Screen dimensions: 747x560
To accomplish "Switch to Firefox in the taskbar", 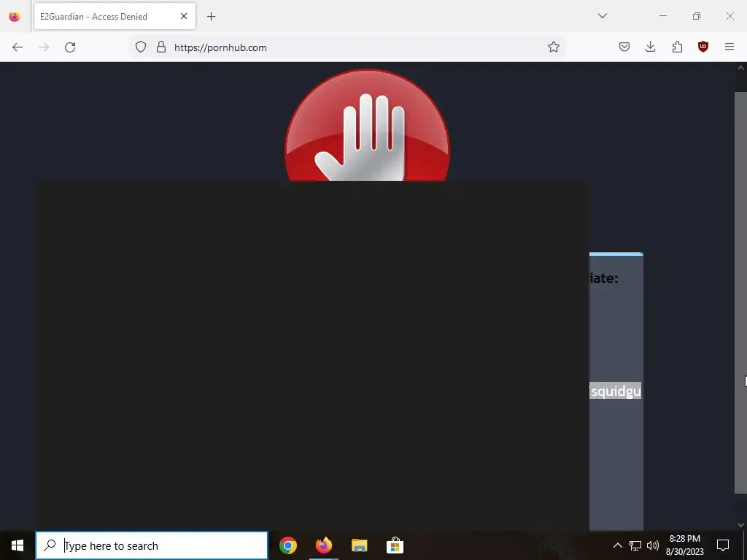I will pos(323,545).
